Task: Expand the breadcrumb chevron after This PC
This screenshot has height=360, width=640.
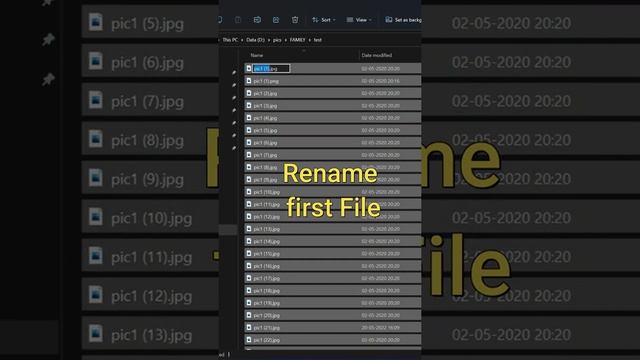Action: (x=242, y=40)
